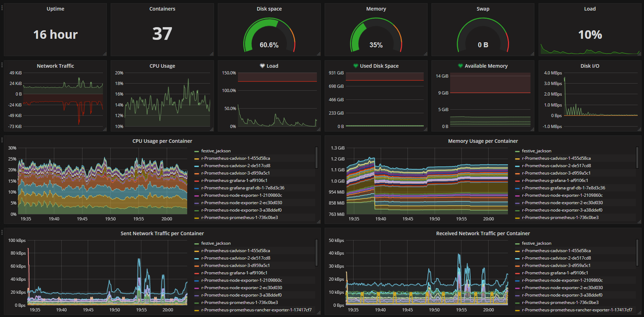Click color swatch of r-Prometheus-cadvisor-1-455d58ca in Memory legend
Screen dimensions: 644x317
click(517, 159)
